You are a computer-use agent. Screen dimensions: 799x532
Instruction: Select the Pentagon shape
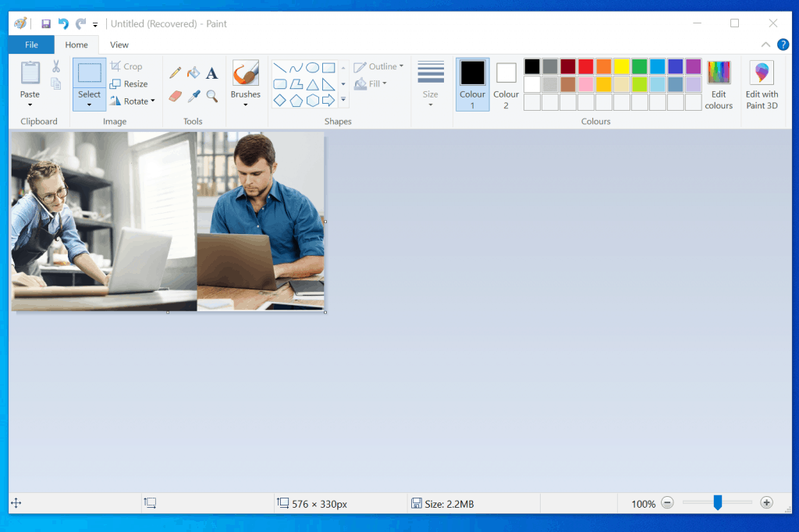click(296, 101)
